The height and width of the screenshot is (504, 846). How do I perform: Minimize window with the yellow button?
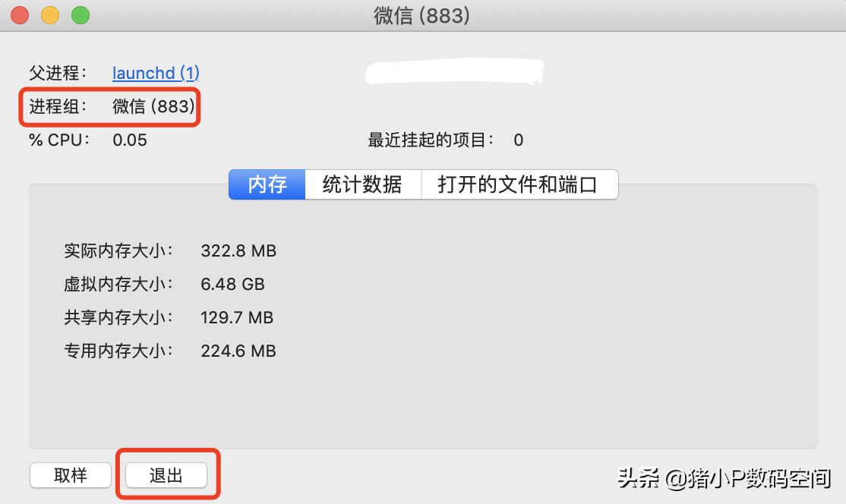(x=50, y=15)
